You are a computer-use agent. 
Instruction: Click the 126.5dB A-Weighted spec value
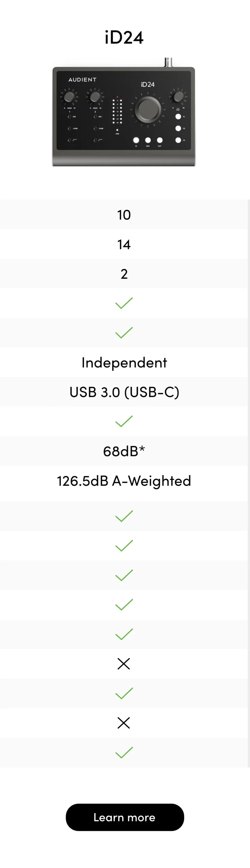point(124,481)
